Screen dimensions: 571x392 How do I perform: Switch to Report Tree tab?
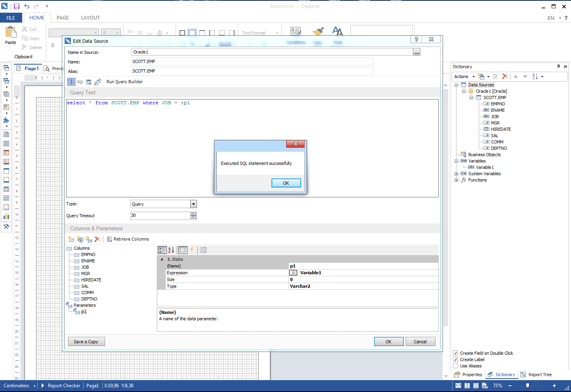[x=536, y=375]
